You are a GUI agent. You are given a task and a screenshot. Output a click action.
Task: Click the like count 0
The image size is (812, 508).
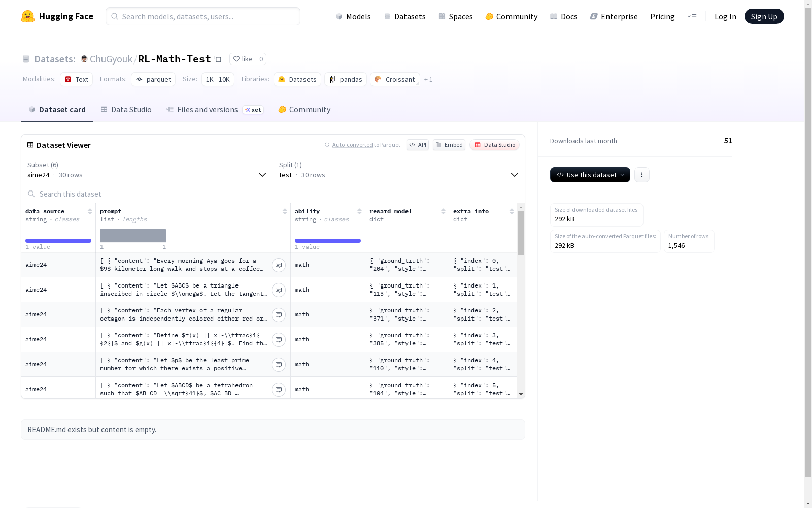(x=261, y=59)
